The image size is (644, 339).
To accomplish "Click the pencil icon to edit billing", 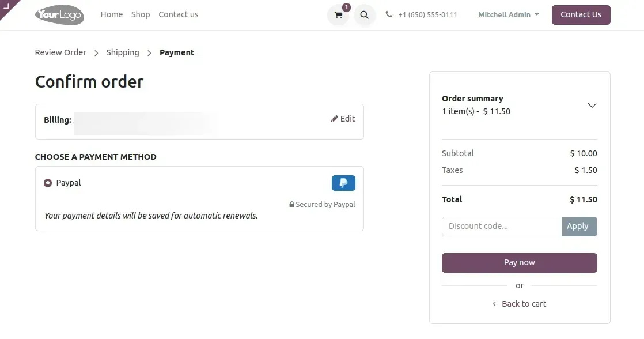I will (x=334, y=119).
